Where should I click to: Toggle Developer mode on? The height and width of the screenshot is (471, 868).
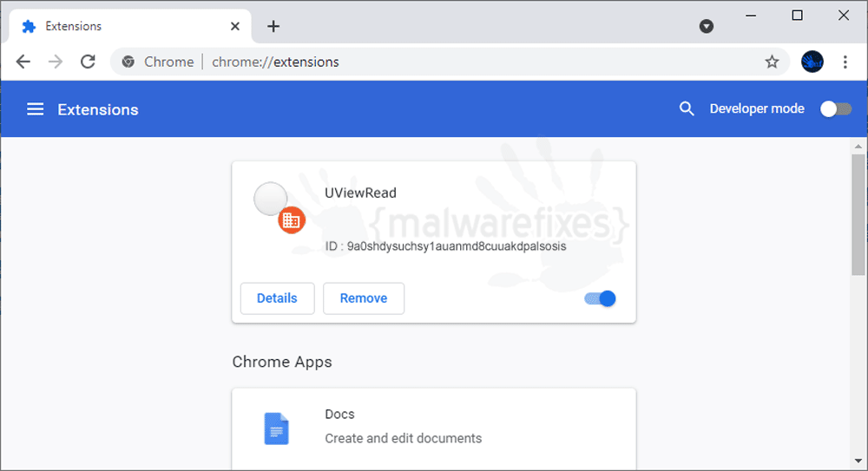click(x=835, y=108)
